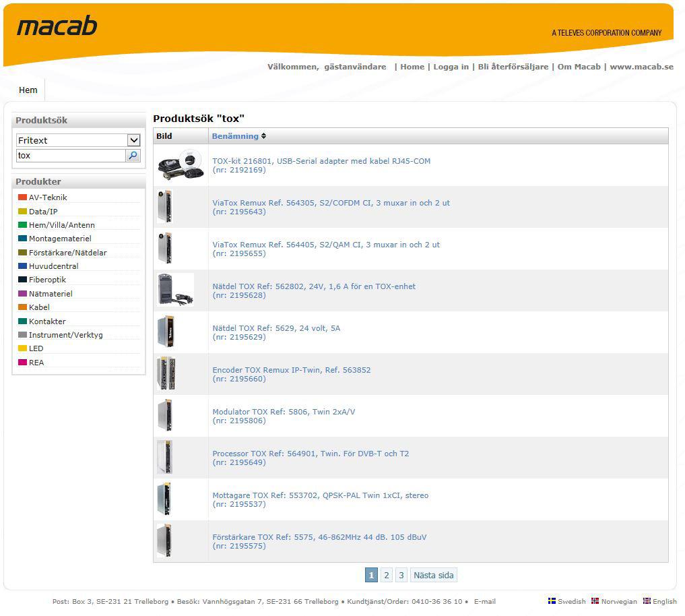
Task: Click the blue Huvudcentral color square
Action: [22, 266]
